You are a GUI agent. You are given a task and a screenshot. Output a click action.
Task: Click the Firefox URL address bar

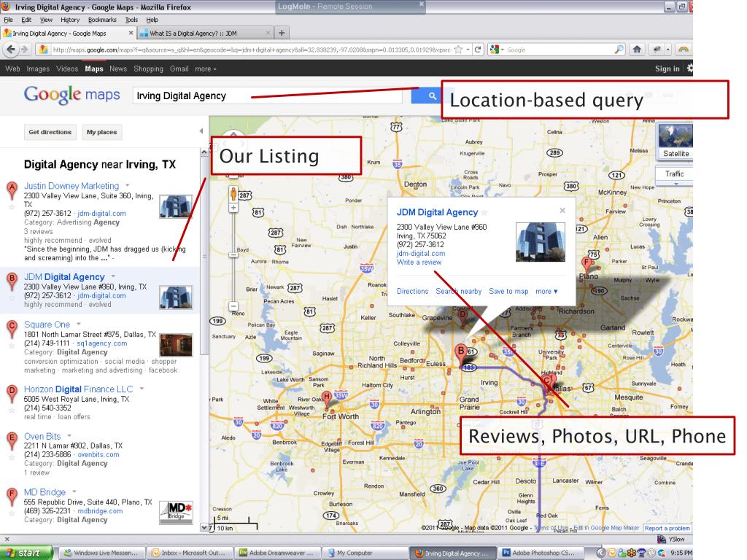click(251, 50)
